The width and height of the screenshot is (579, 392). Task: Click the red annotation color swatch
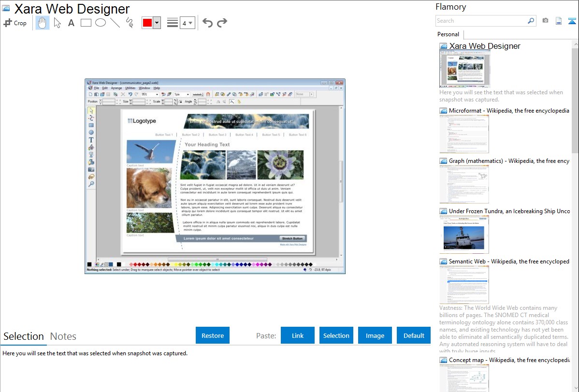147,23
